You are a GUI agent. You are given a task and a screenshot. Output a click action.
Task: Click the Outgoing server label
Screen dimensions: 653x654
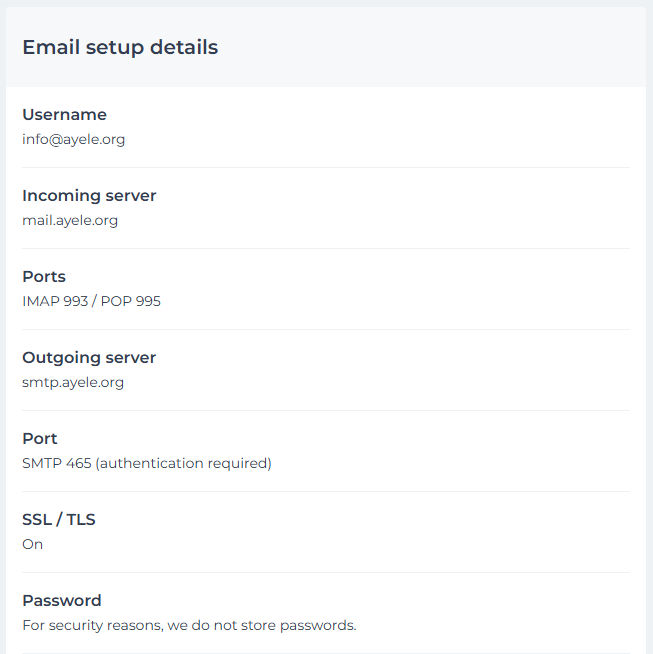pos(89,358)
